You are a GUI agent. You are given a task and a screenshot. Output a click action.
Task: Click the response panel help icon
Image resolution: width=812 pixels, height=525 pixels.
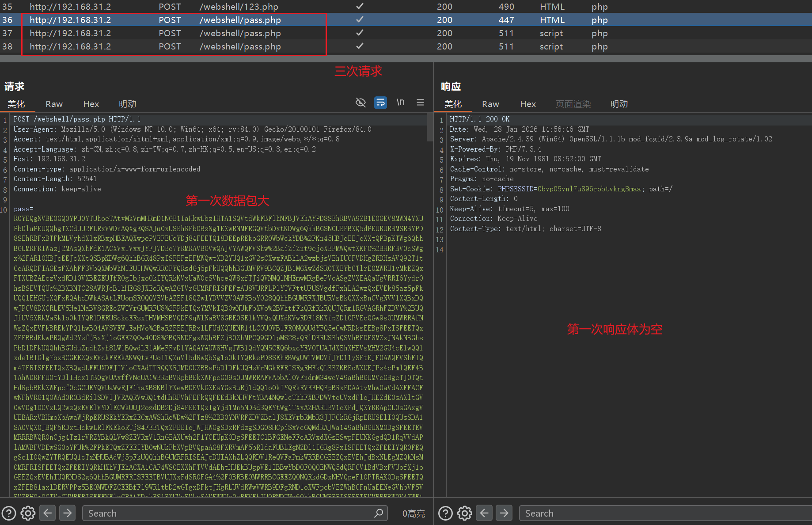point(445,513)
